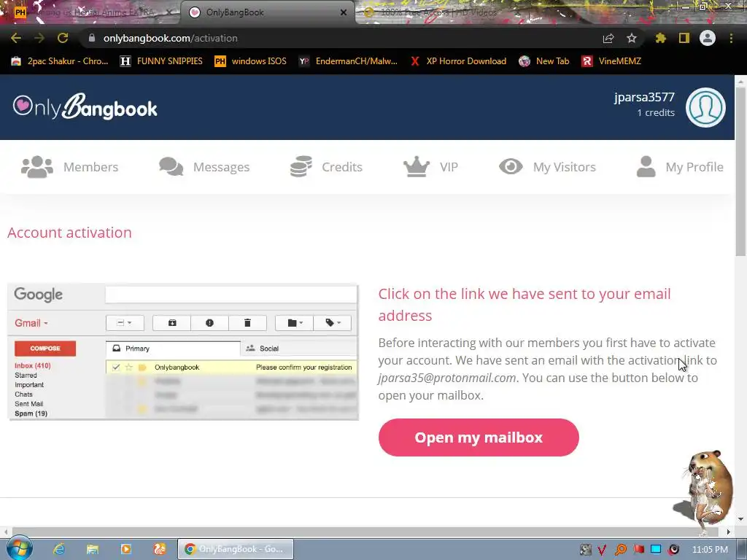Viewport: 747px width, 560px height.
Task: Go to Credits section
Action: click(342, 167)
